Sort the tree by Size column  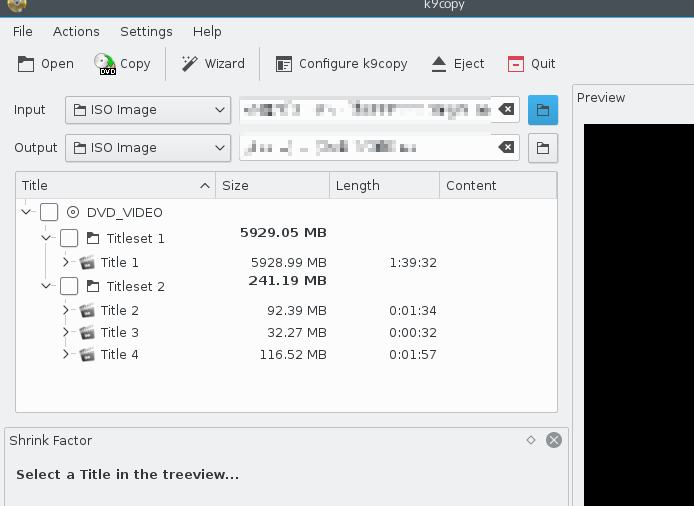coord(273,185)
